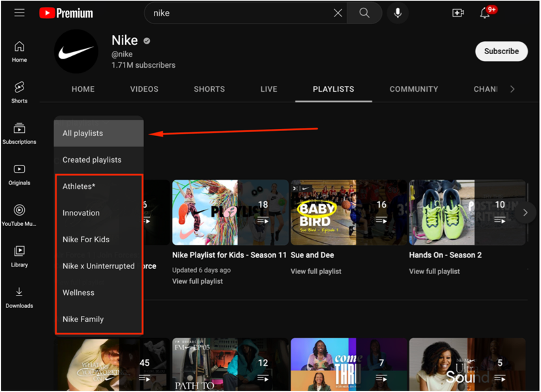
Task: Switch to the COMMUNITY tab
Action: pyautogui.click(x=414, y=89)
